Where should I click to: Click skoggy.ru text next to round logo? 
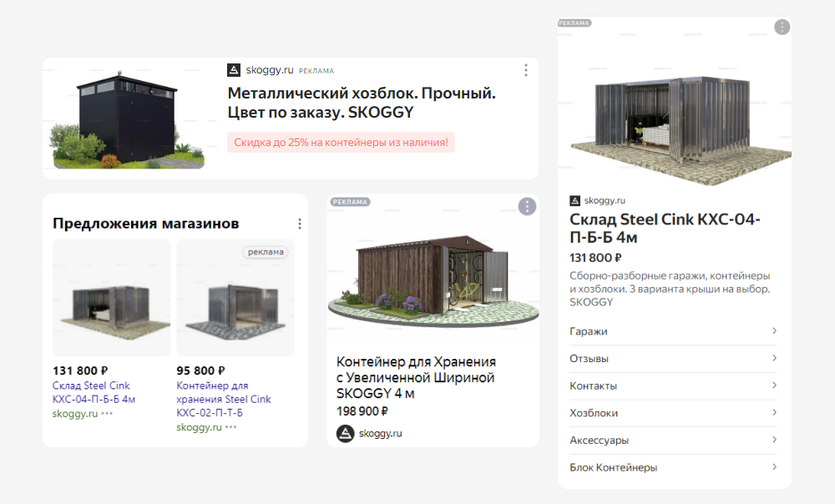(380, 434)
